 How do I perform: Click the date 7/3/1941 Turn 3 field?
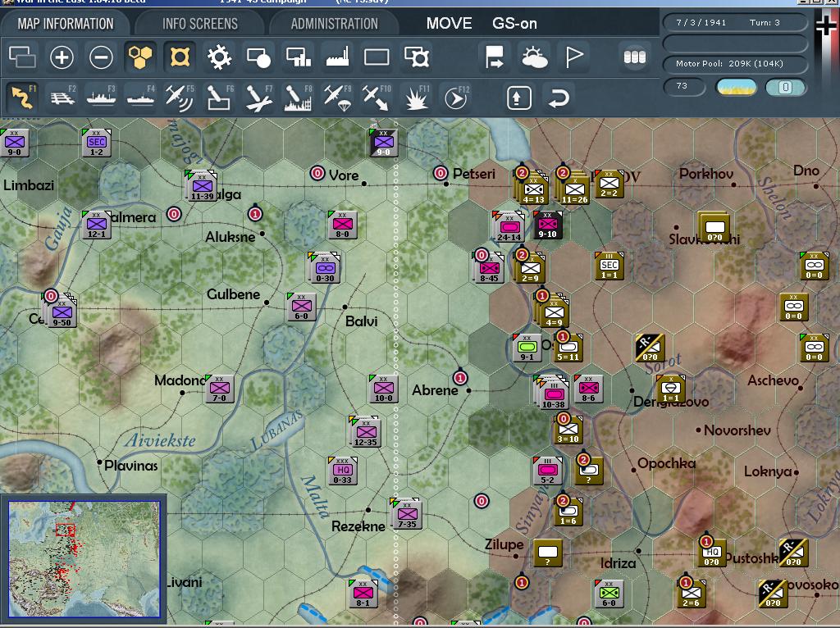(735, 22)
